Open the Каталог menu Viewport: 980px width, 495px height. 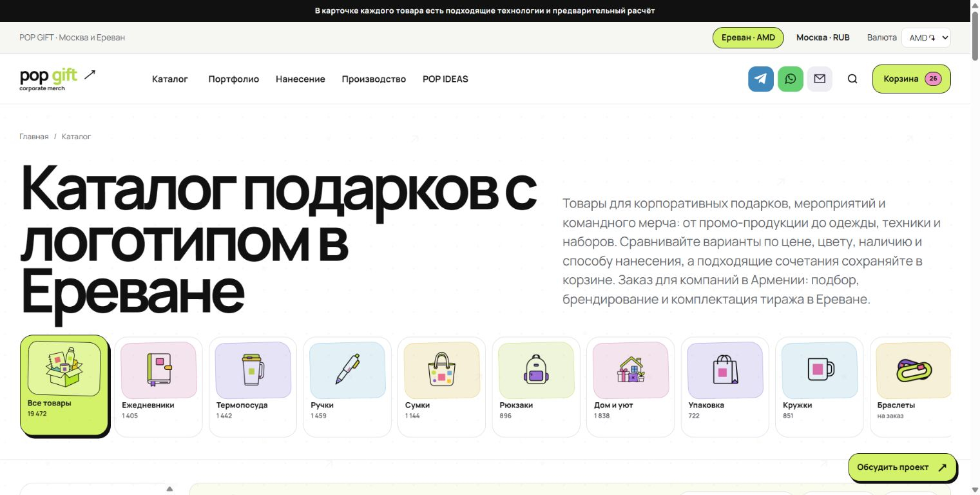click(x=170, y=79)
